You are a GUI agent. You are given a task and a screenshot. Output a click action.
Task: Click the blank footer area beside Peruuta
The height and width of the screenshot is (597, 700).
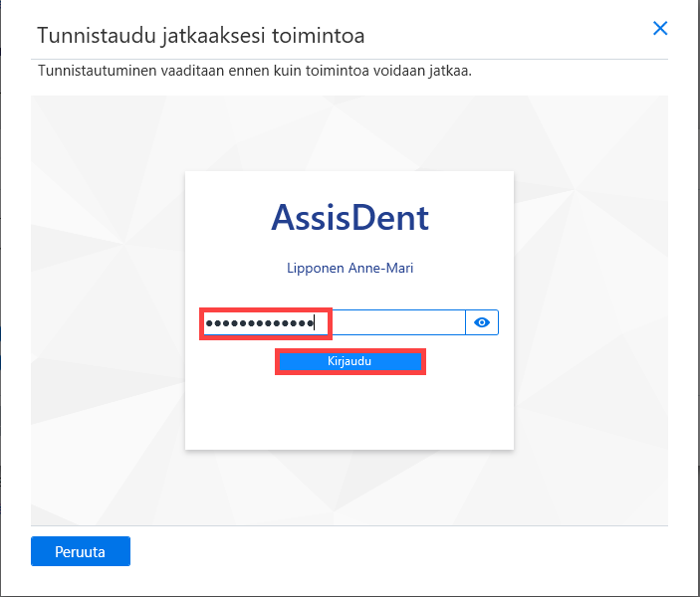pos(402,551)
